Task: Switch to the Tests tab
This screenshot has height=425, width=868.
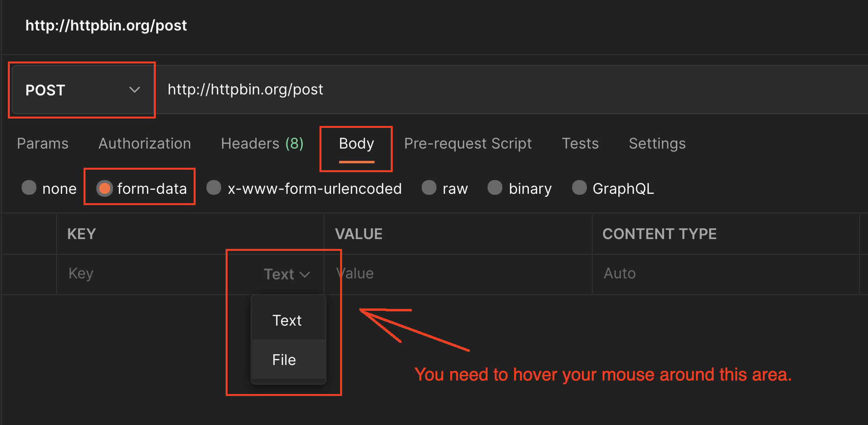Action: (580, 144)
